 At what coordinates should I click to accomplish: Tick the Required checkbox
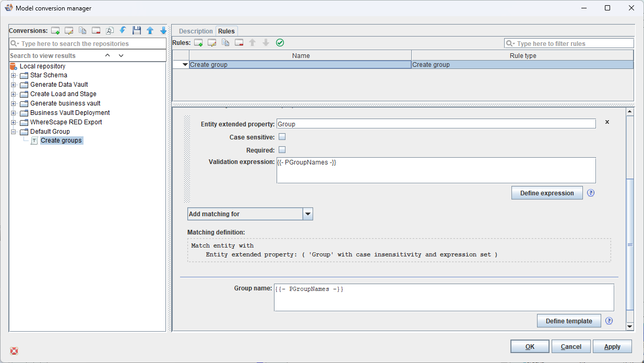click(x=282, y=150)
